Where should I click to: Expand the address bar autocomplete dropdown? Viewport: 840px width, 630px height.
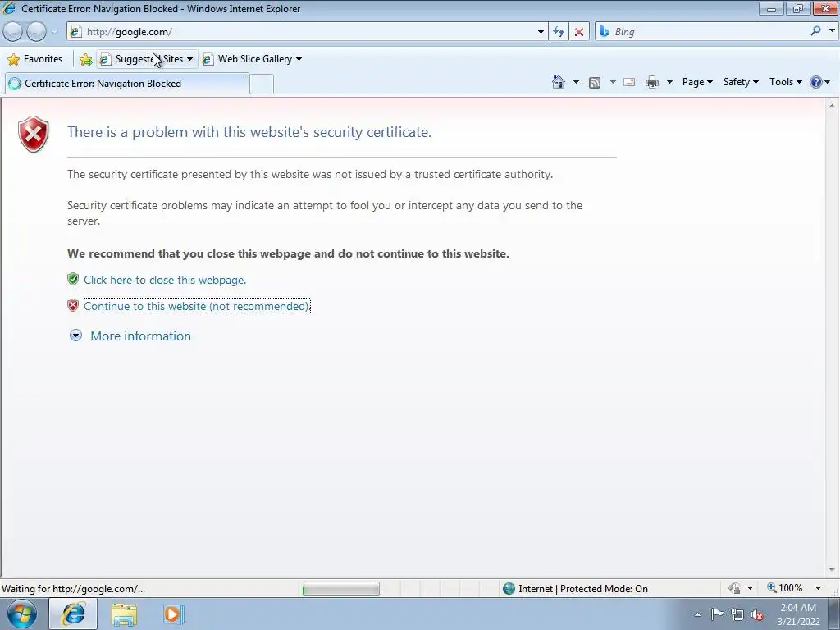(541, 32)
